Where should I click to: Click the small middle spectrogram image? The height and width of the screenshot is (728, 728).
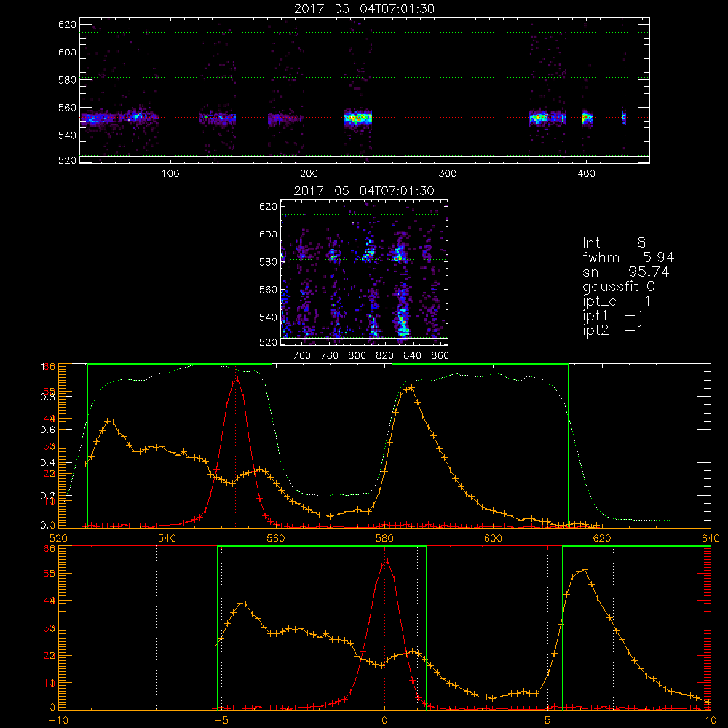[365, 272]
